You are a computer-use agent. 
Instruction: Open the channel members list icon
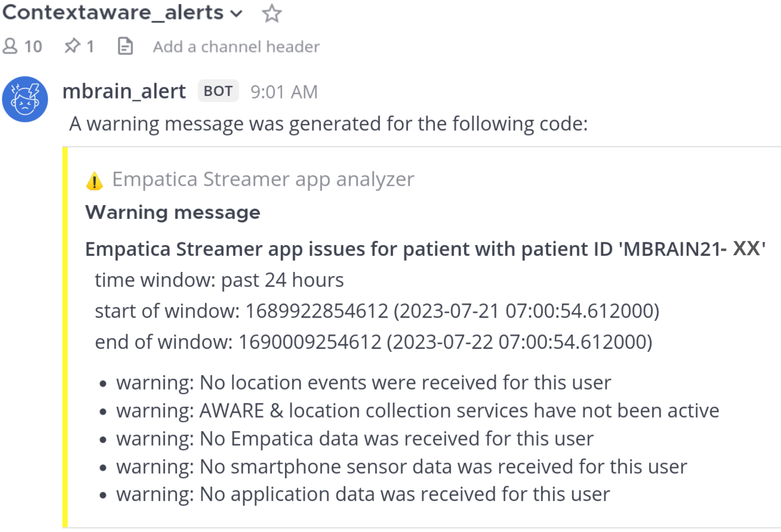10,47
